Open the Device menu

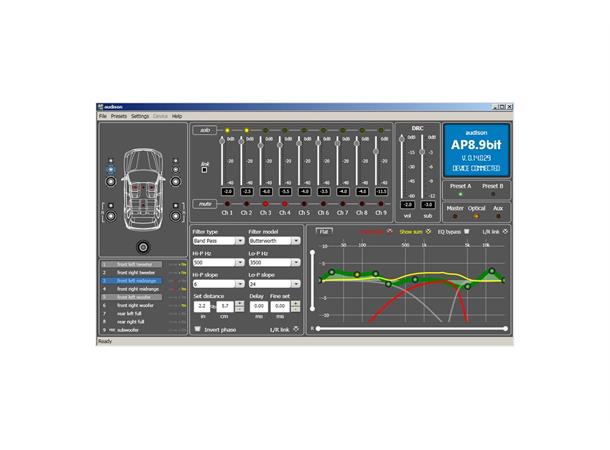pyautogui.click(x=160, y=116)
